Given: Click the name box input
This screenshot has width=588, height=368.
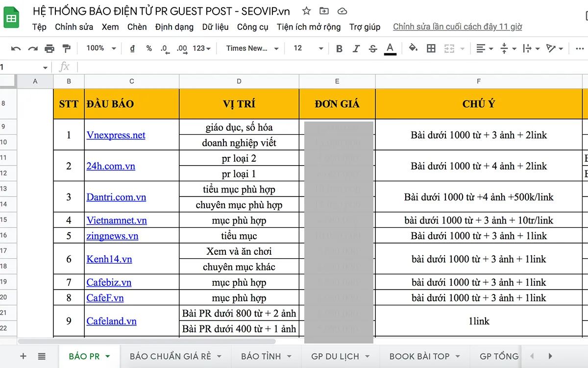Looking at the screenshot, I should click(20, 67).
